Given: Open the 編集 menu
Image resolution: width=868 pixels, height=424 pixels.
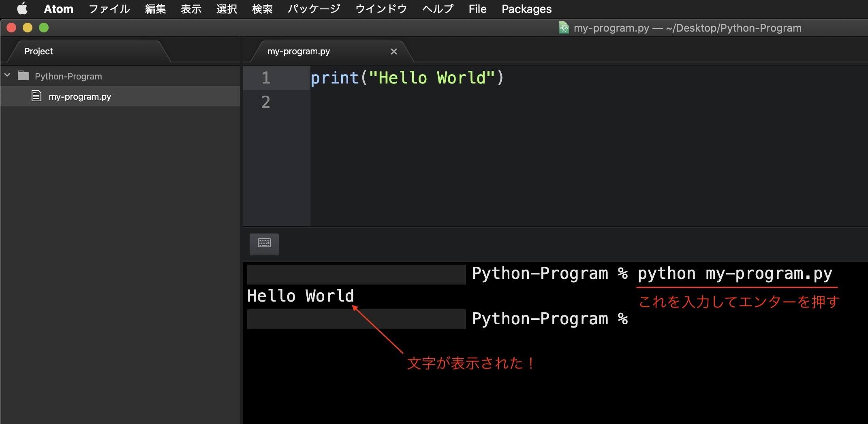Looking at the screenshot, I should tap(156, 9).
